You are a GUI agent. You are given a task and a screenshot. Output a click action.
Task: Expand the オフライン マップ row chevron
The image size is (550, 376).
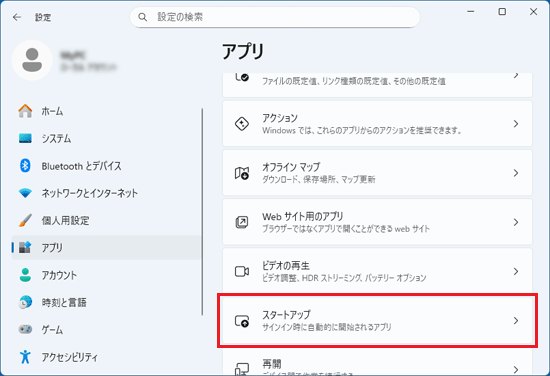516,173
